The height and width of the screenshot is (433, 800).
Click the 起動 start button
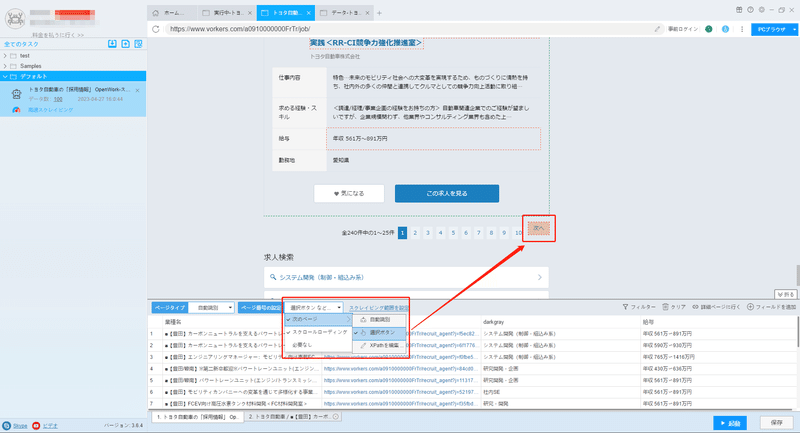click(x=730, y=423)
